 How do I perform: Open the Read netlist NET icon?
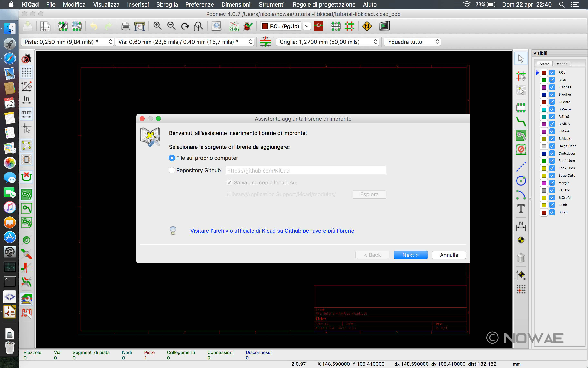pyautogui.click(x=234, y=26)
